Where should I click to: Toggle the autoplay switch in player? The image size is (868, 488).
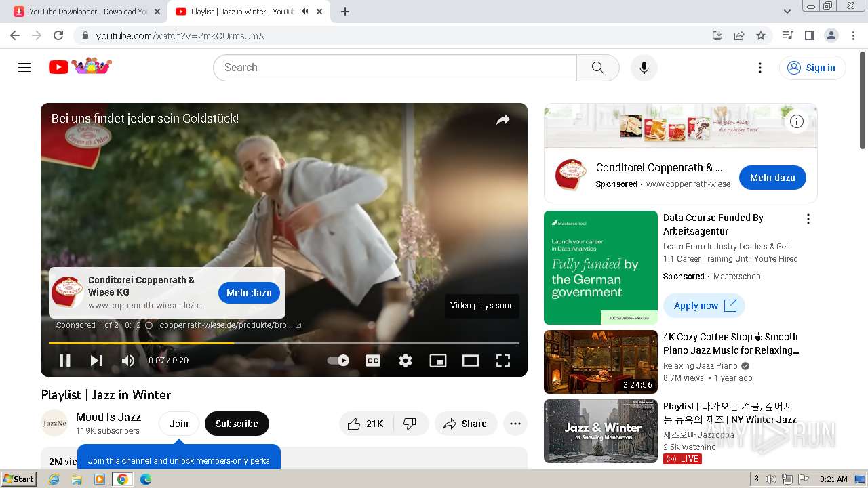[338, 361]
